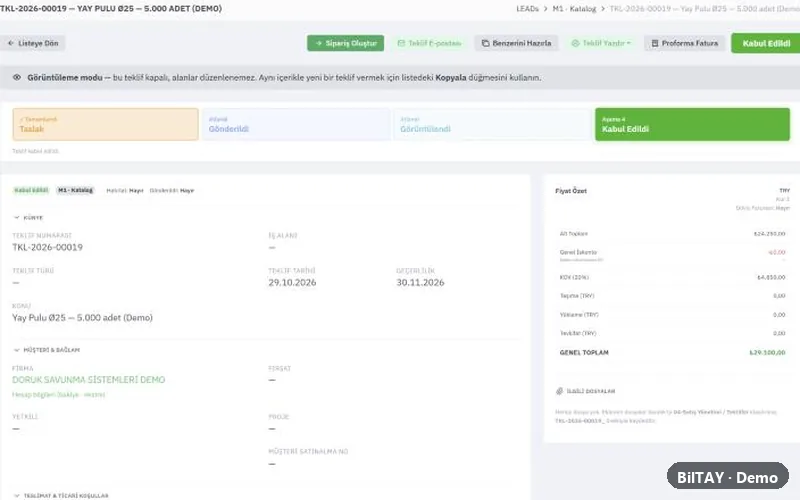Click the Alt Toplam row value

point(769,234)
